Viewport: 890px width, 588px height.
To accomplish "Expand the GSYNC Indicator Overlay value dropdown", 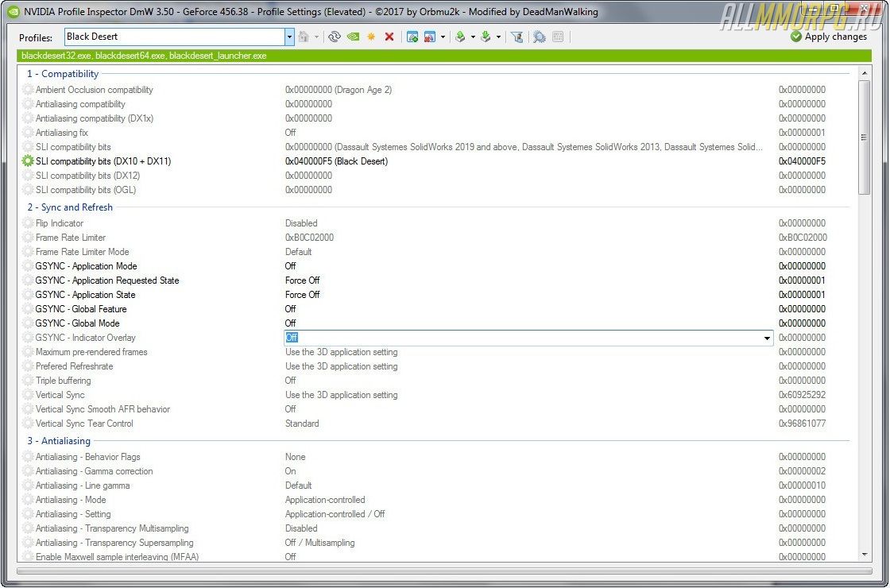I will click(x=767, y=338).
